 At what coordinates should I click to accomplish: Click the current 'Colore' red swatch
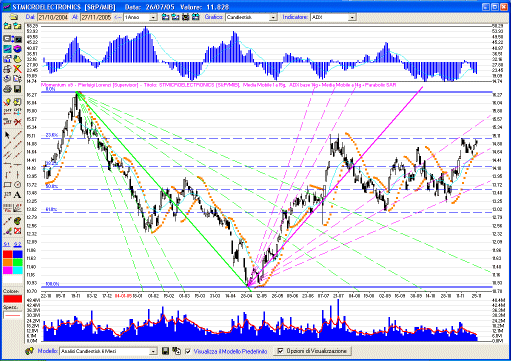click(13, 299)
